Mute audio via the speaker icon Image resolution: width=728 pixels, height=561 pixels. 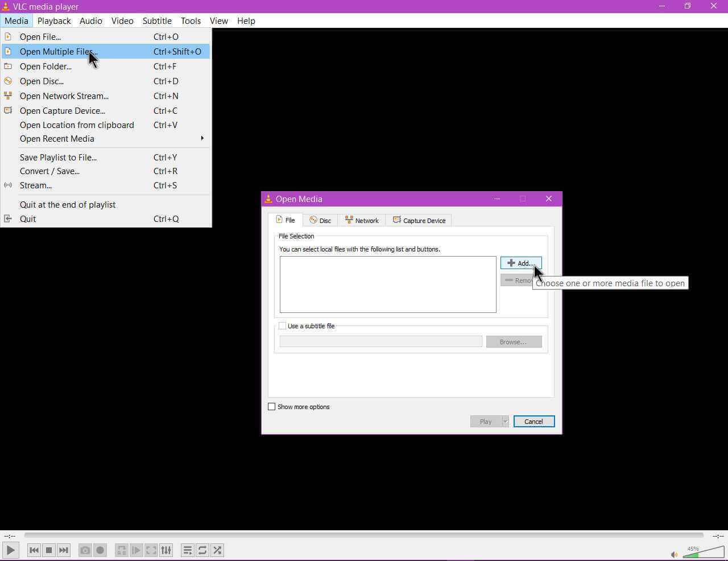pyautogui.click(x=674, y=554)
